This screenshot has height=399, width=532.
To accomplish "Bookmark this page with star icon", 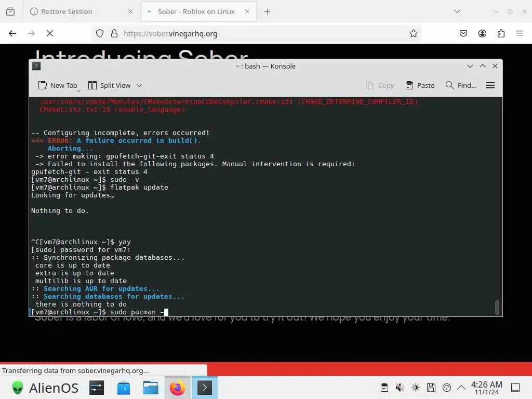I will pyautogui.click(x=413, y=33).
